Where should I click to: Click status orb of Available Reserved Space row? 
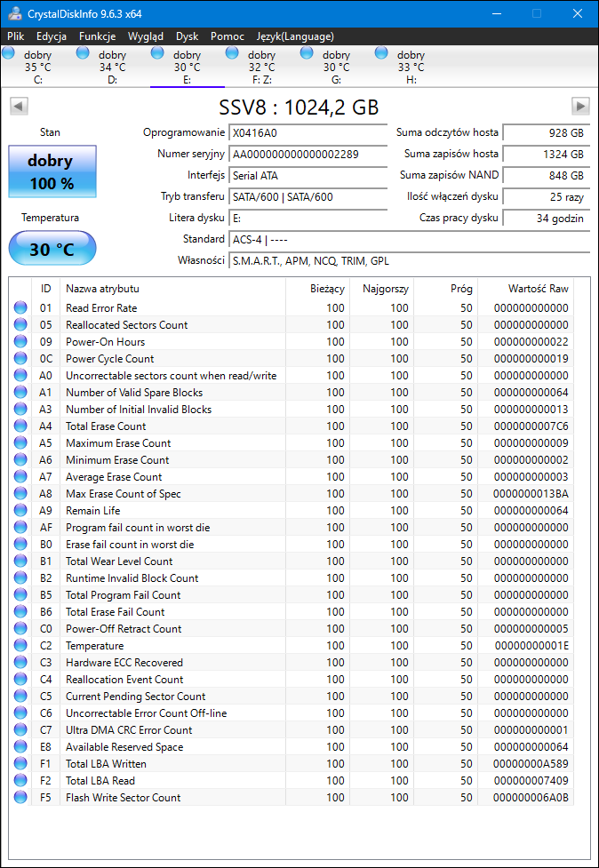[20, 747]
